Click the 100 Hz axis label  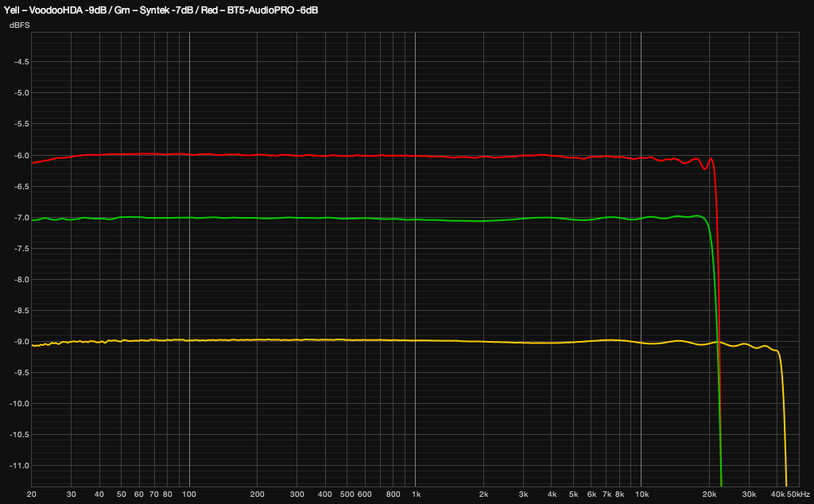[x=188, y=494]
